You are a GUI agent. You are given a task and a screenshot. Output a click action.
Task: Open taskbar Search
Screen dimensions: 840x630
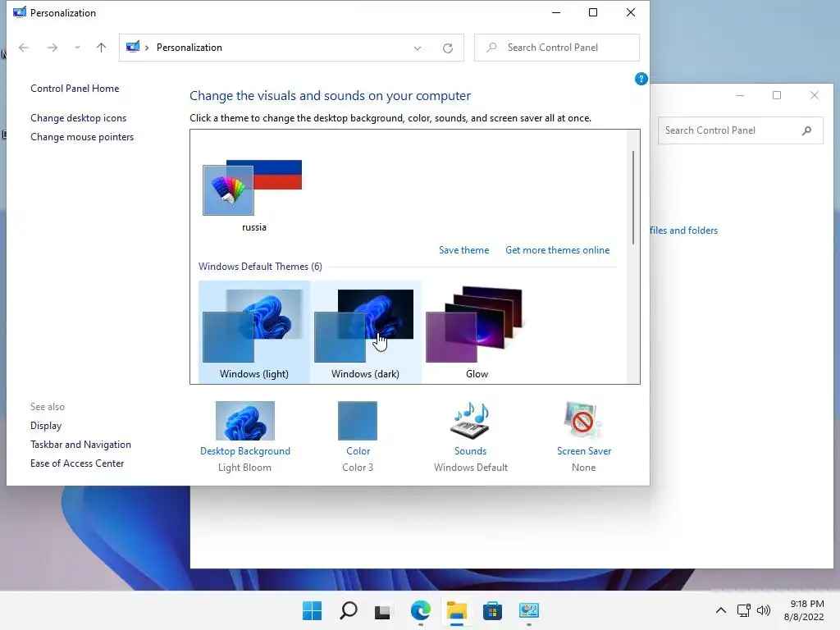tap(348, 610)
